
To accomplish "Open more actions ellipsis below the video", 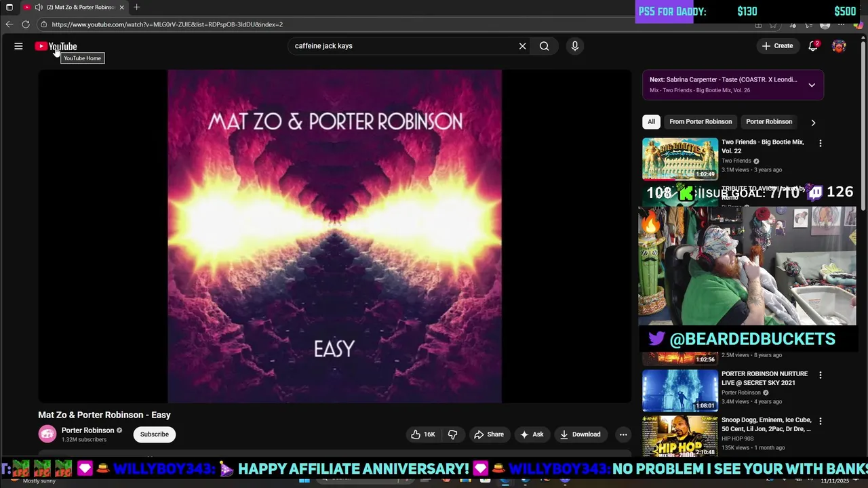I will [623, 434].
